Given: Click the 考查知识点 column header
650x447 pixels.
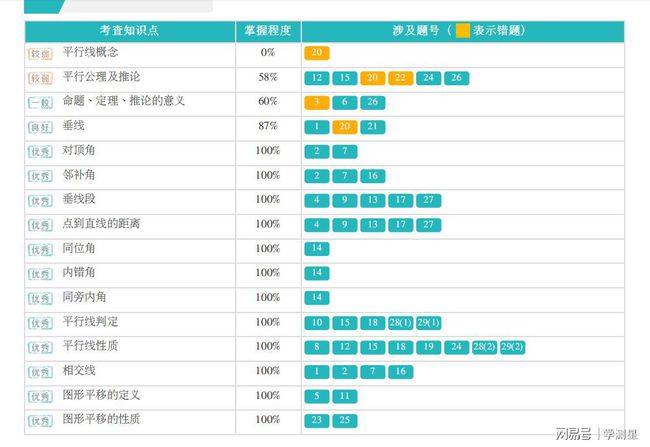Looking at the screenshot, I should [x=128, y=31].
